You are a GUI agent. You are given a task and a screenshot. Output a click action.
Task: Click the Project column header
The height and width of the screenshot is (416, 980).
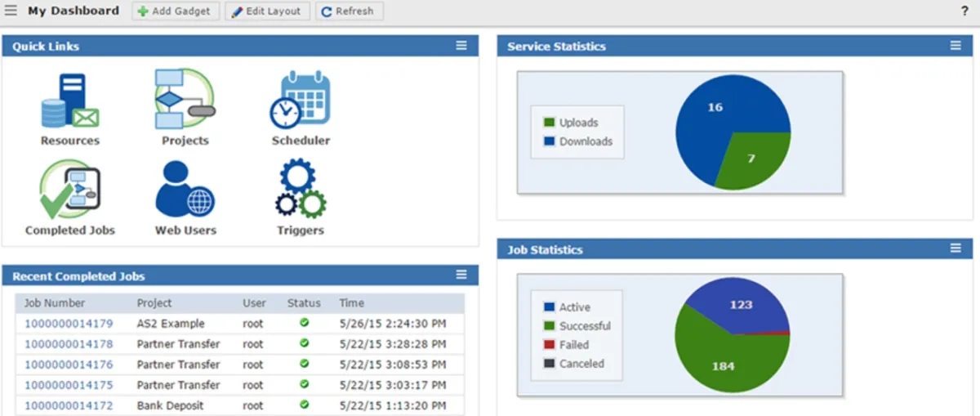154,303
